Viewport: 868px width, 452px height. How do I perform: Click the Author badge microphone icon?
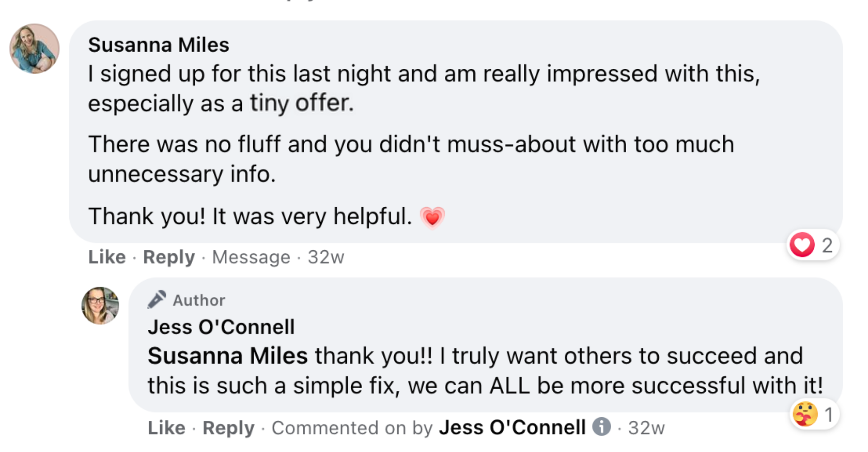[157, 300]
